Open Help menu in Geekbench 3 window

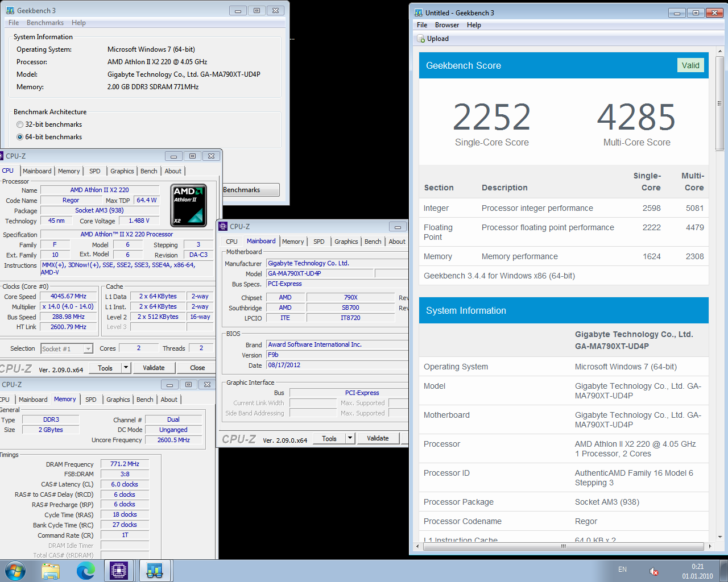coord(78,23)
